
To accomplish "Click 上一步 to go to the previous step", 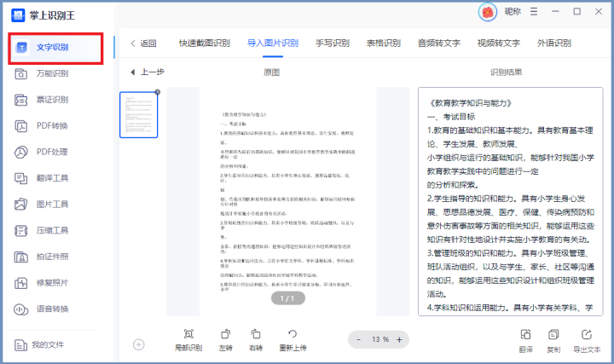I will 148,72.
